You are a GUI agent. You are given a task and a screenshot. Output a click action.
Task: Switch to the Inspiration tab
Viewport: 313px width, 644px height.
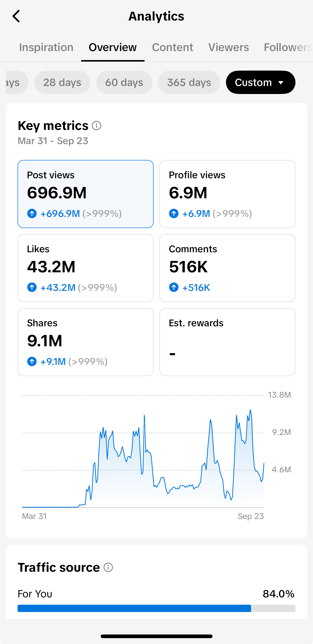[x=46, y=47]
